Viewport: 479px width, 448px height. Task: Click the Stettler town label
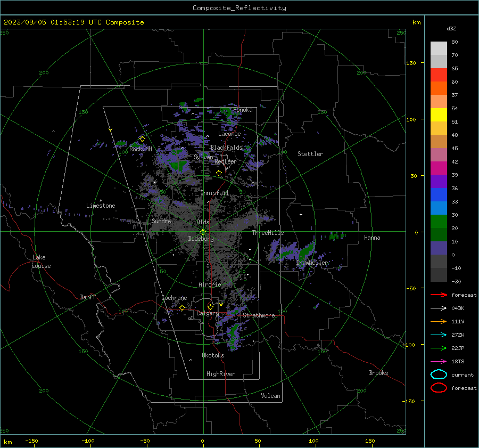[x=310, y=154]
